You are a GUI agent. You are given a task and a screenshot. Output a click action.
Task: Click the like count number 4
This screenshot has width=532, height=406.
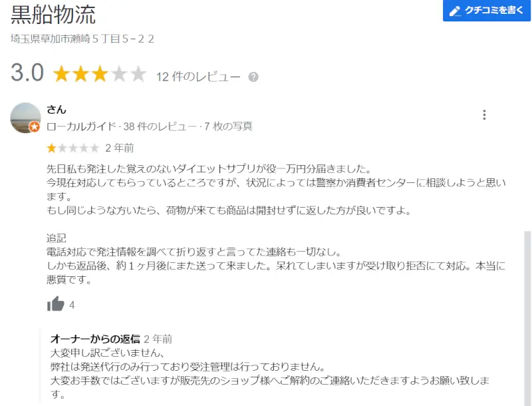(72, 305)
